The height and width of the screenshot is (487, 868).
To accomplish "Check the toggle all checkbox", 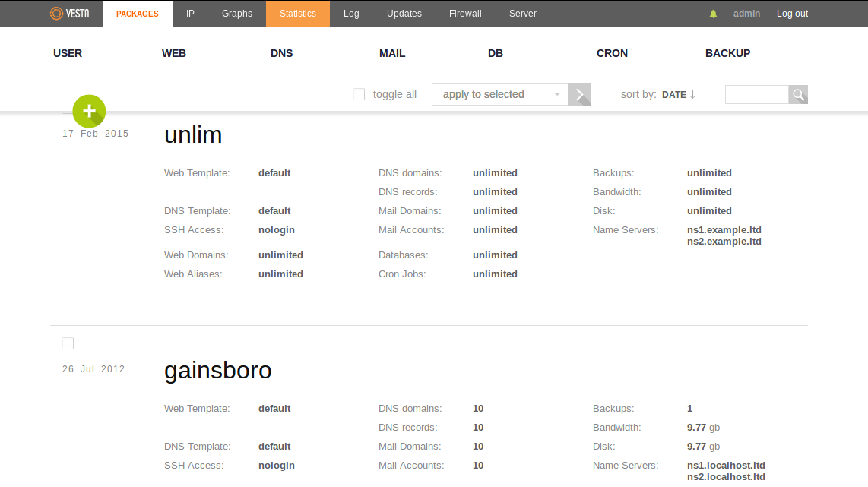I will pos(360,95).
